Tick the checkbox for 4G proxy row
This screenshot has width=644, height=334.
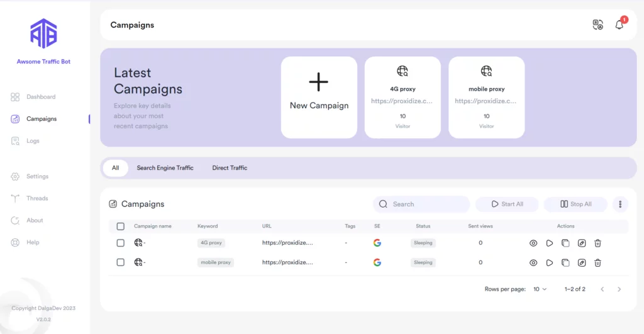(121, 243)
